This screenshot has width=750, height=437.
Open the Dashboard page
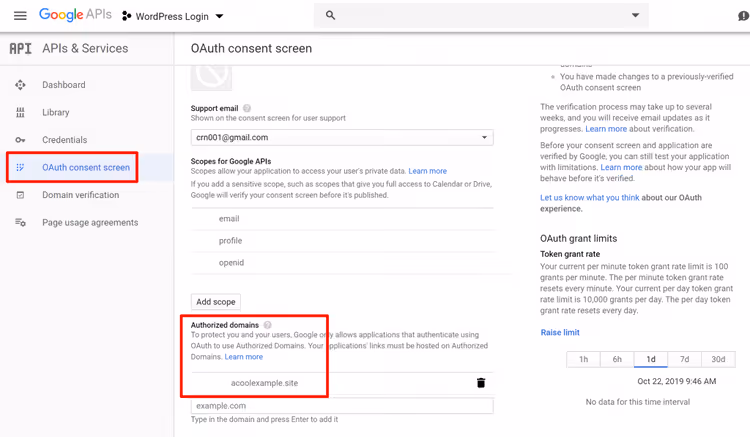(64, 85)
